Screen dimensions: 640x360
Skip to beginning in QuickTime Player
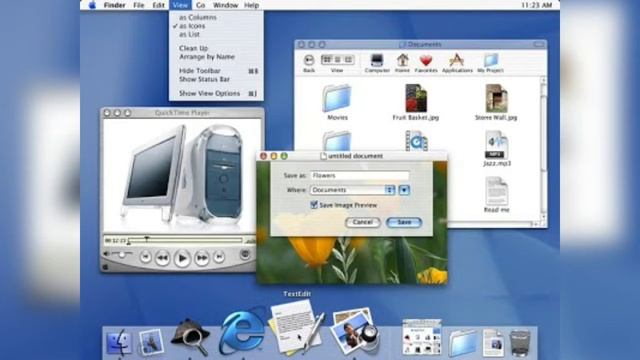tap(145, 257)
